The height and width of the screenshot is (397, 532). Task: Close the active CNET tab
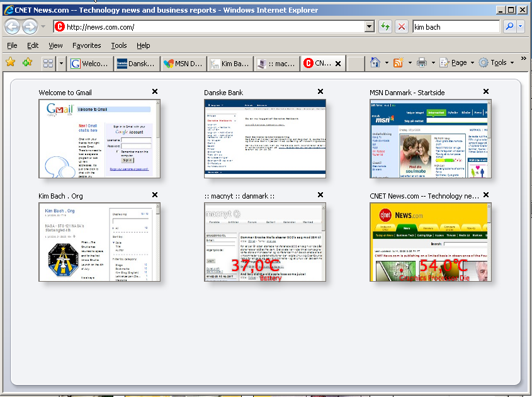point(338,64)
